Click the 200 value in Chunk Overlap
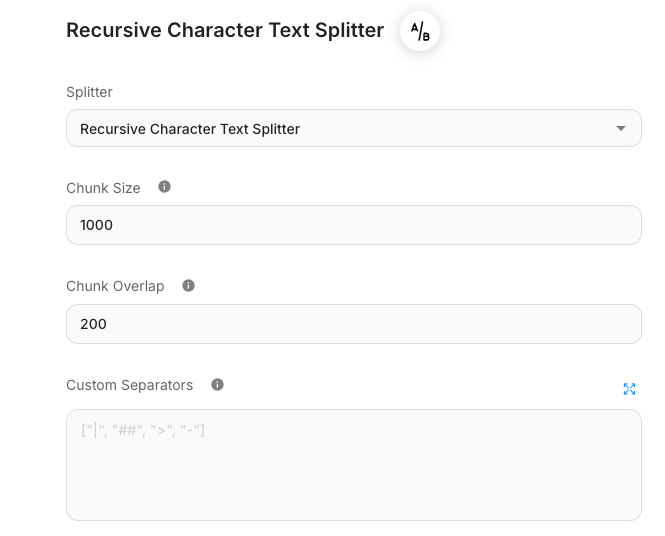Screen dimensions: 665x536 (94, 325)
